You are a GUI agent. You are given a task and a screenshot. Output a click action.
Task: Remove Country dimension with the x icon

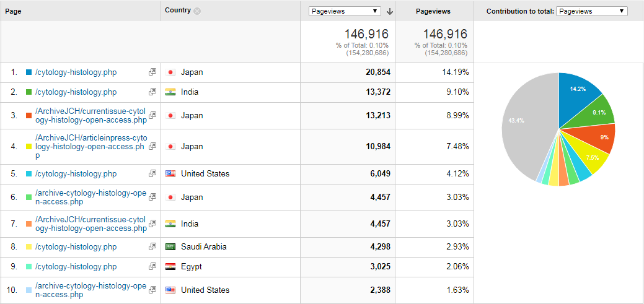coord(197,11)
